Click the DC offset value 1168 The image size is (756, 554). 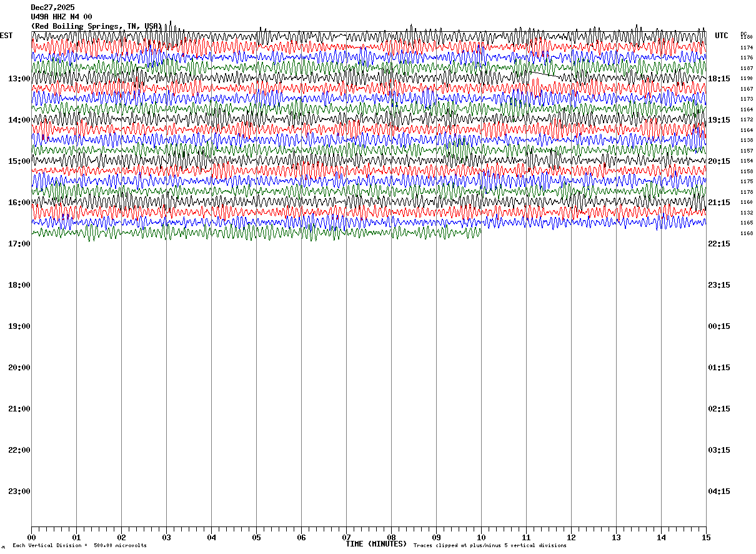pos(747,233)
